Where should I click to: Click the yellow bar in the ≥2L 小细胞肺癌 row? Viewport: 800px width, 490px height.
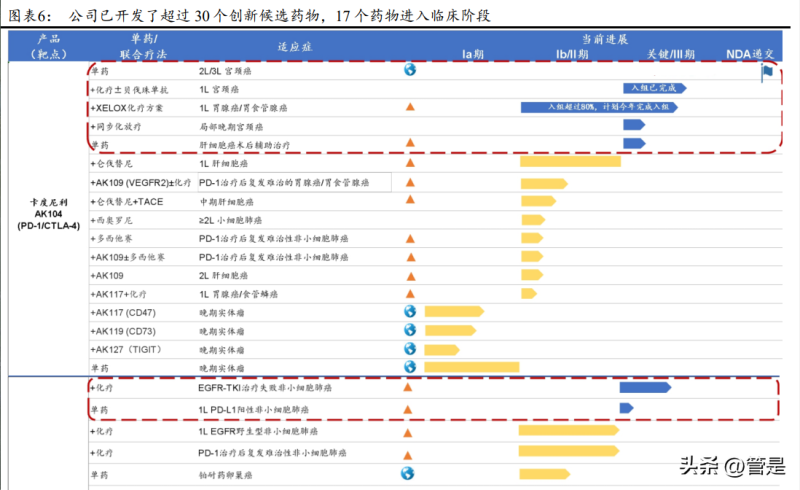pyautogui.click(x=533, y=220)
